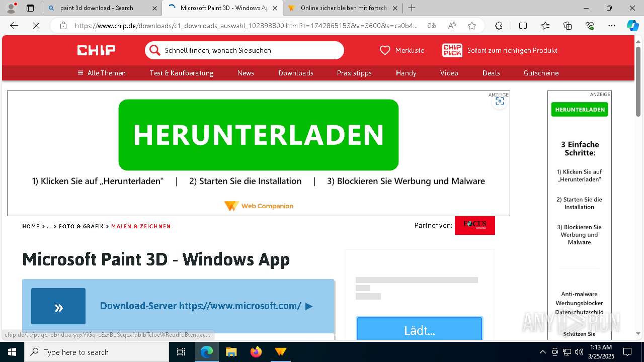Screen dimensions: 644x362
Task: Open the Favorites list icon
Action: click(545, 26)
